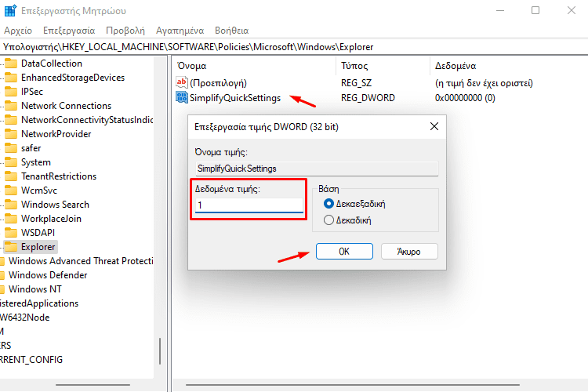Select the SimplifyQuickSettings value name
The image size is (588, 392).
235,98
